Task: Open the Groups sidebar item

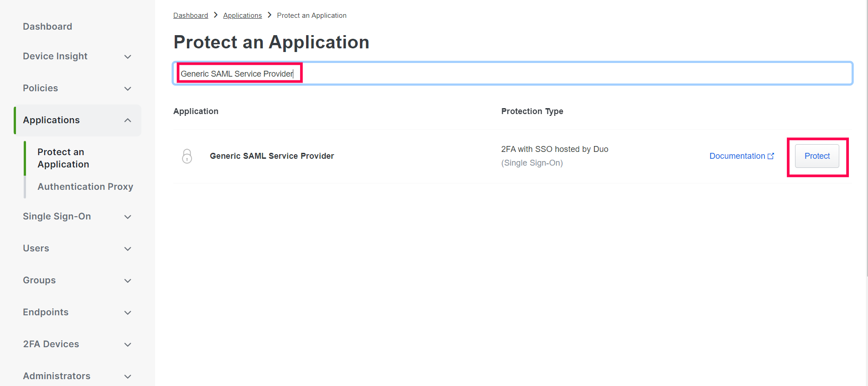Action: (x=39, y=280)
